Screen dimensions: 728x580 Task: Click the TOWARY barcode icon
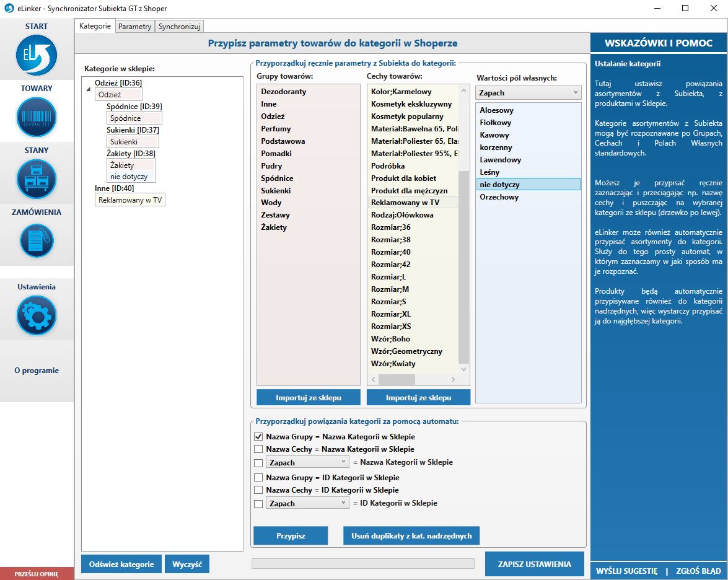[x=37, y=117]
